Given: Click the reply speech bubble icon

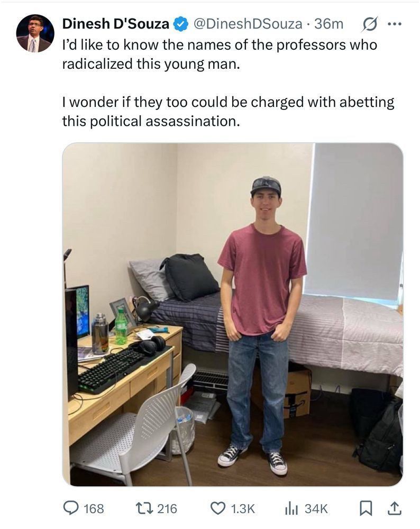Looking at the screenshot, I should pyautogui.click(x=71, y=508).
